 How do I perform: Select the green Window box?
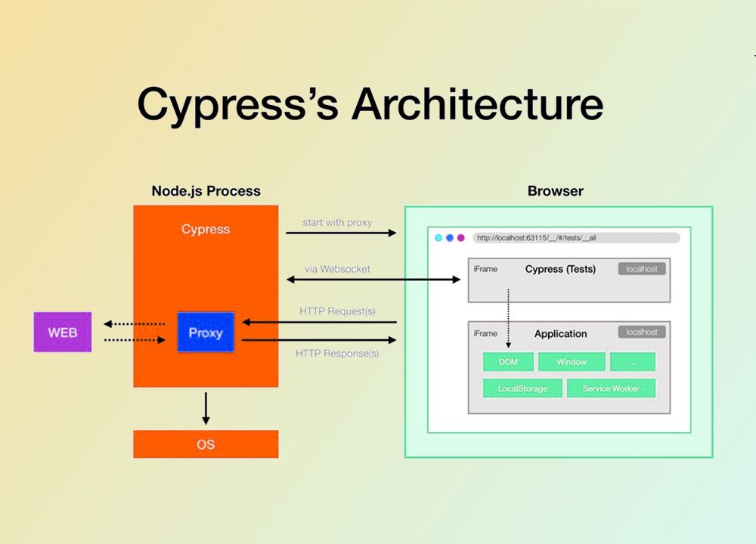(572, 362)
